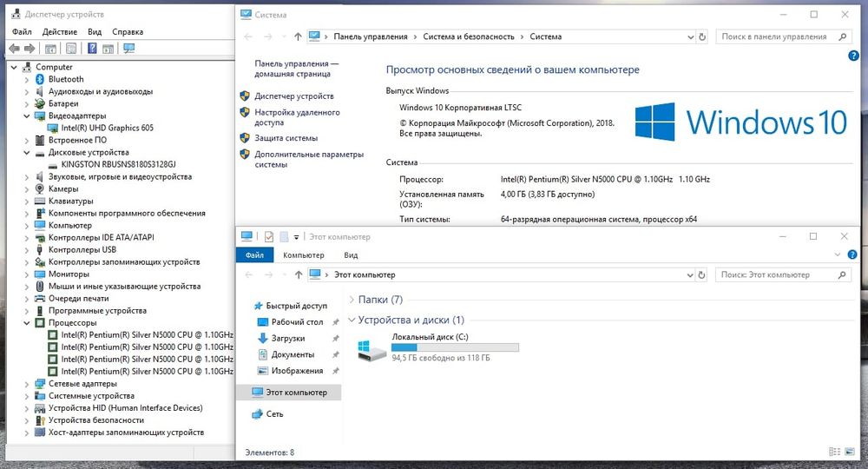This screenshot has height=469, width=868.
Task: Click the Forward arrow in Device Manager toolbar
Action: [30, 49]
